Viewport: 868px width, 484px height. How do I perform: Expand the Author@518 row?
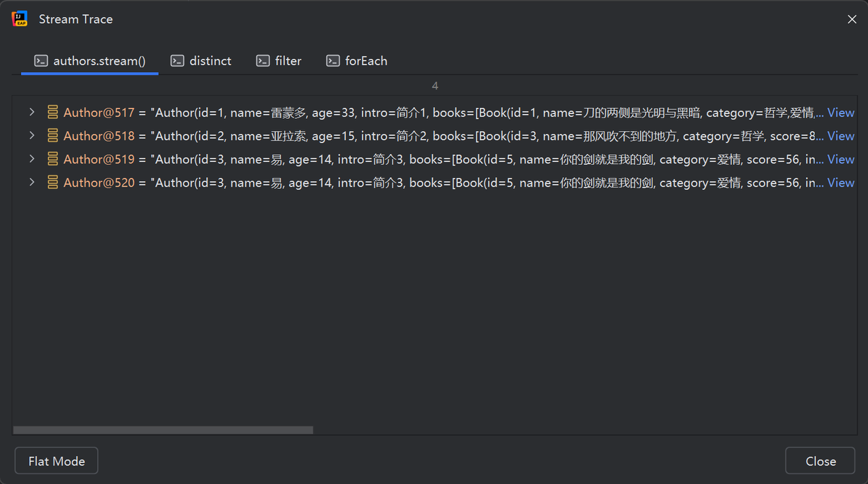coord(31,136)
